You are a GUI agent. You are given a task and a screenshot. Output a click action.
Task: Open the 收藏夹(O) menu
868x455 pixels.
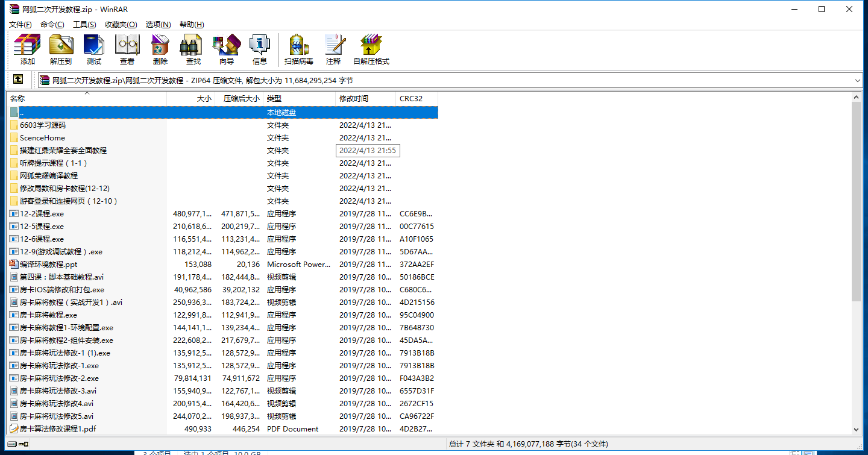(x=121, y=24)
